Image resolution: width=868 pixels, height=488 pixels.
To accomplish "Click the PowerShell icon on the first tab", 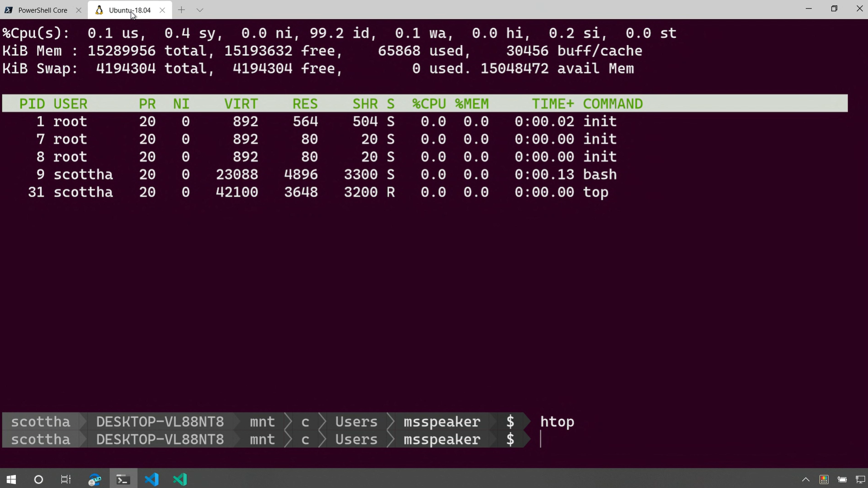I will click(x=9, y=10).
